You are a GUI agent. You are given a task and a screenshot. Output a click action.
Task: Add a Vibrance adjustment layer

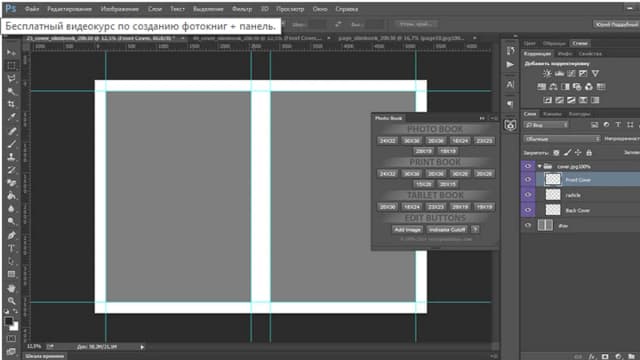[x=595, y=73]
